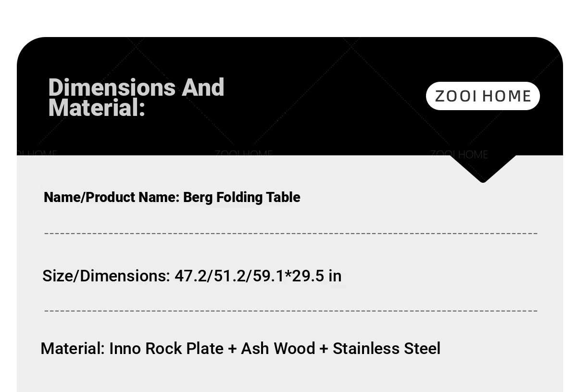Select the Berg Folding Table text
This screenshot has width=577, height=392.
(242, 197)
